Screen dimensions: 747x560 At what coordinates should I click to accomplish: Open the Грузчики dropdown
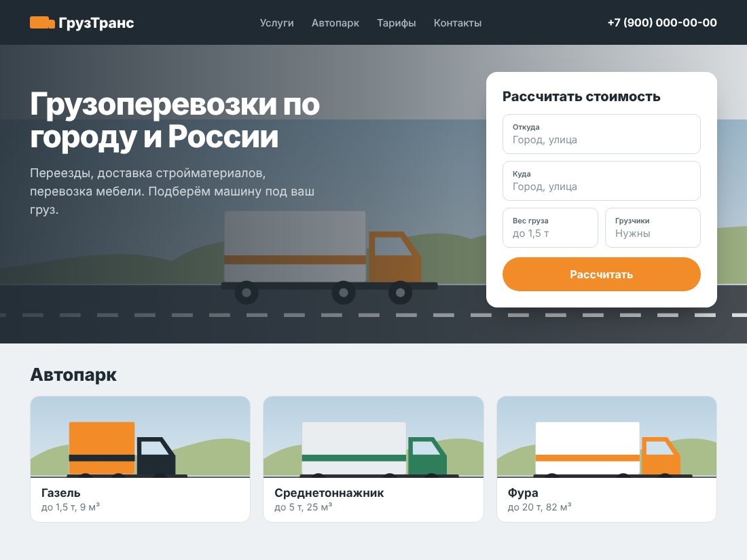pos(653,227)
